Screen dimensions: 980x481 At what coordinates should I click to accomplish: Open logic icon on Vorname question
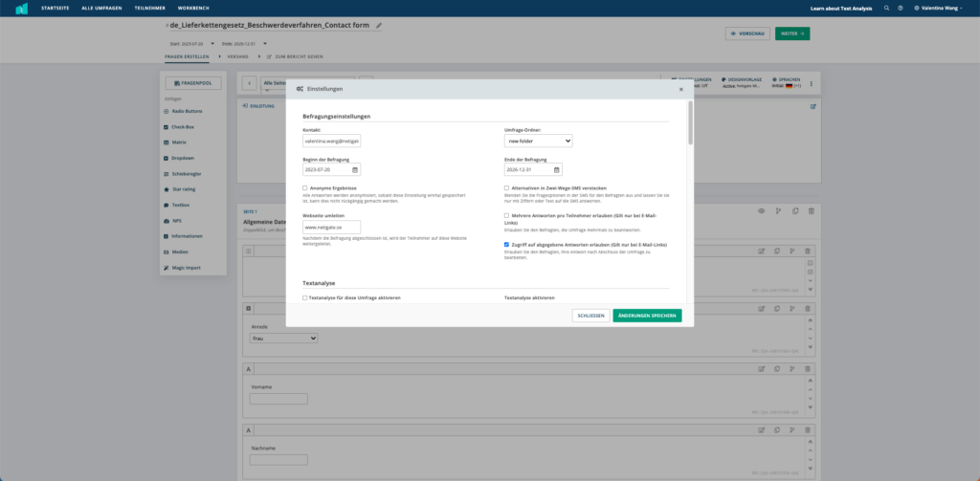(791, 369)
